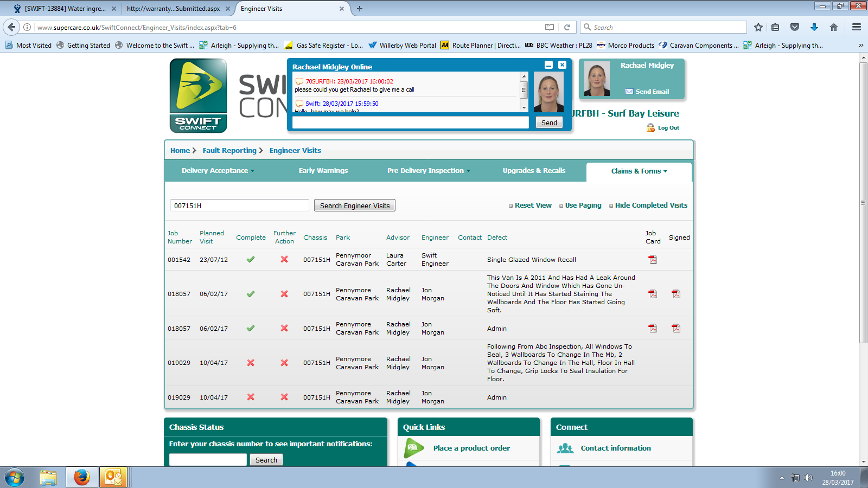Open the Firefox hamburger menu
This screenshot has height=488, width=868.
tap(857, 27)
